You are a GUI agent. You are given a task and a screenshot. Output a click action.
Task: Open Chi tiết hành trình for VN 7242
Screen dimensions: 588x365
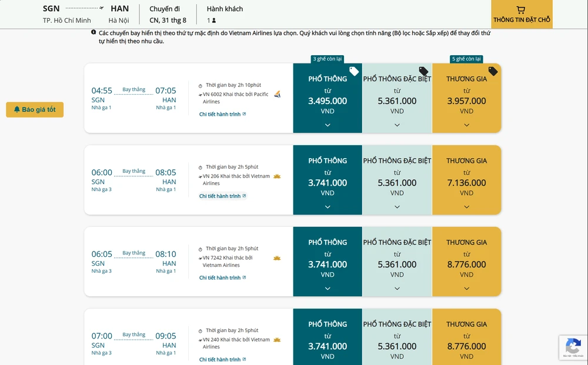pos(222,277)
